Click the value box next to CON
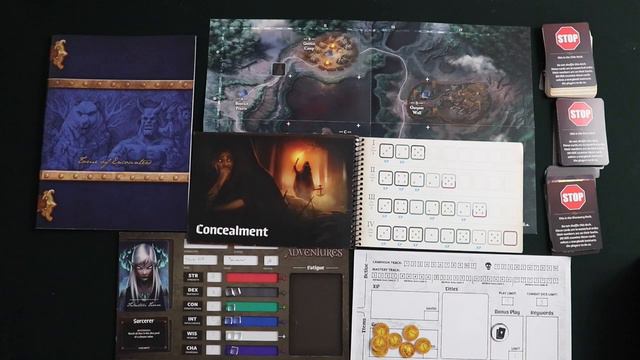The width and height of the screenshot is (640, 360). 213,307
